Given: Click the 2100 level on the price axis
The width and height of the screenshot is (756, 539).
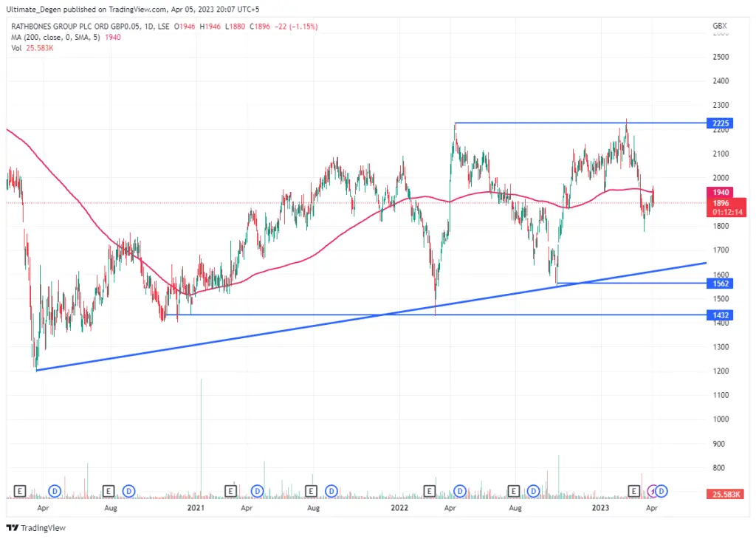Looking at the screenshot, I should [721, 154].
